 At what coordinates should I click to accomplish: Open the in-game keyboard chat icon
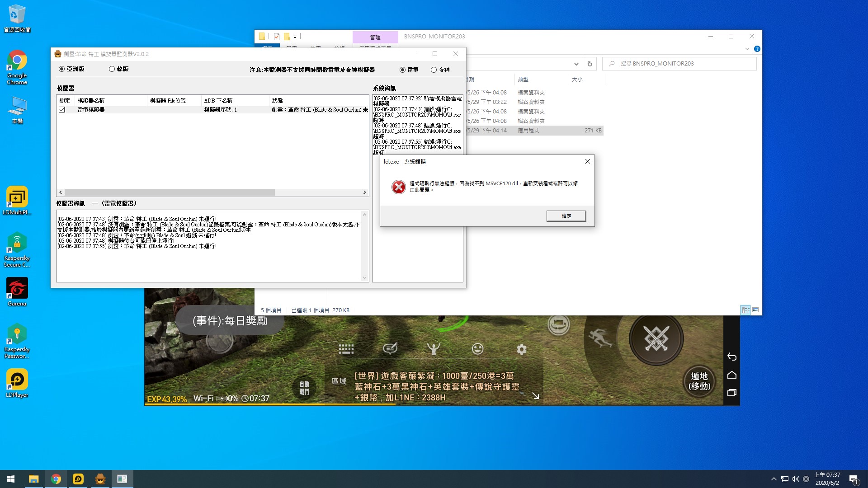point(346,349)
